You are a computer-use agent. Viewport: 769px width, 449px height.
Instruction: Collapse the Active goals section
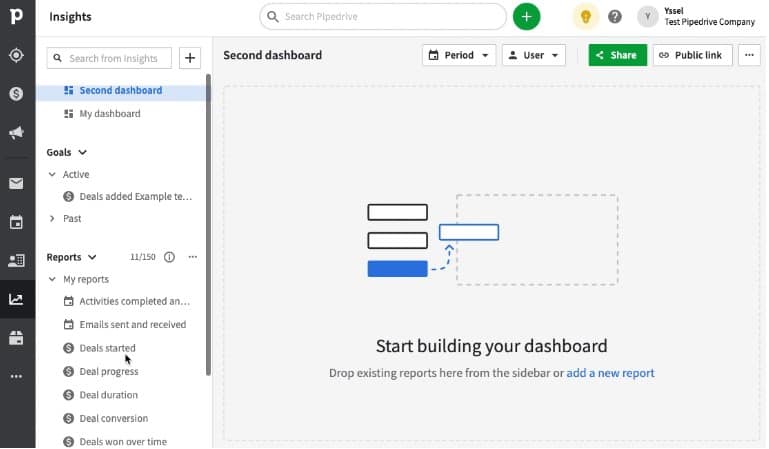52,175
